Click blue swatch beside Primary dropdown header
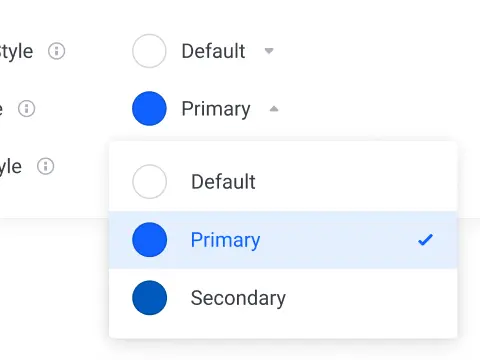480x360 pixels. point(149,109)
